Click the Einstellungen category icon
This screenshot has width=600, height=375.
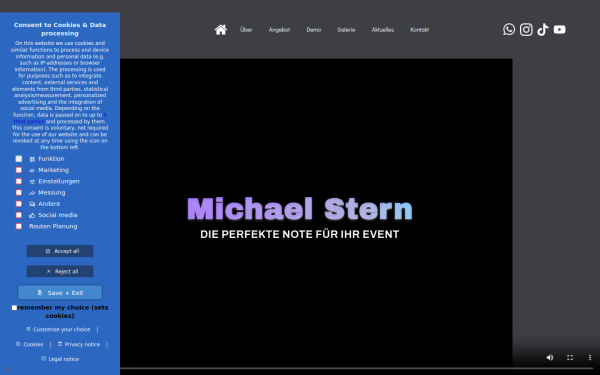[32, 182]
